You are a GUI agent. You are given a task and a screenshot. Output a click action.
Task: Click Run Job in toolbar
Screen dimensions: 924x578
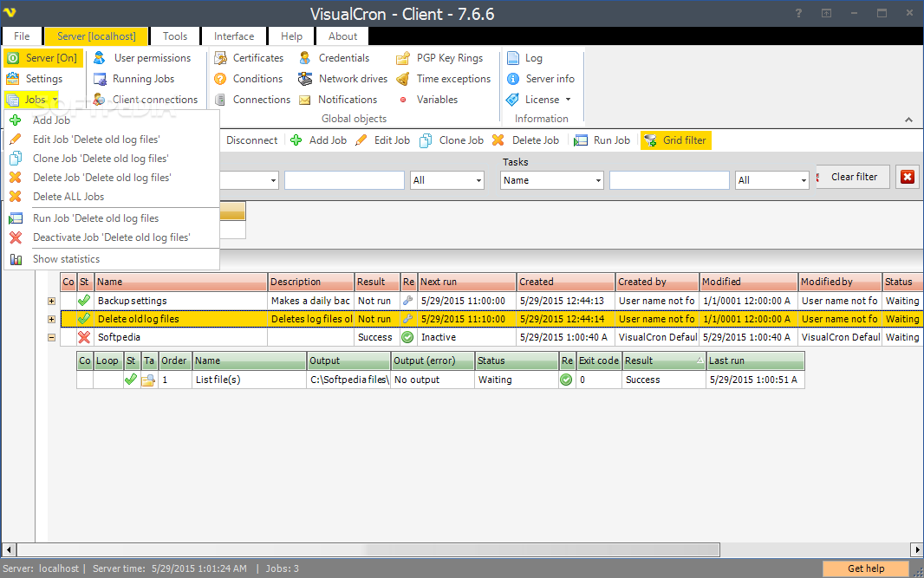tap(602, 140)
